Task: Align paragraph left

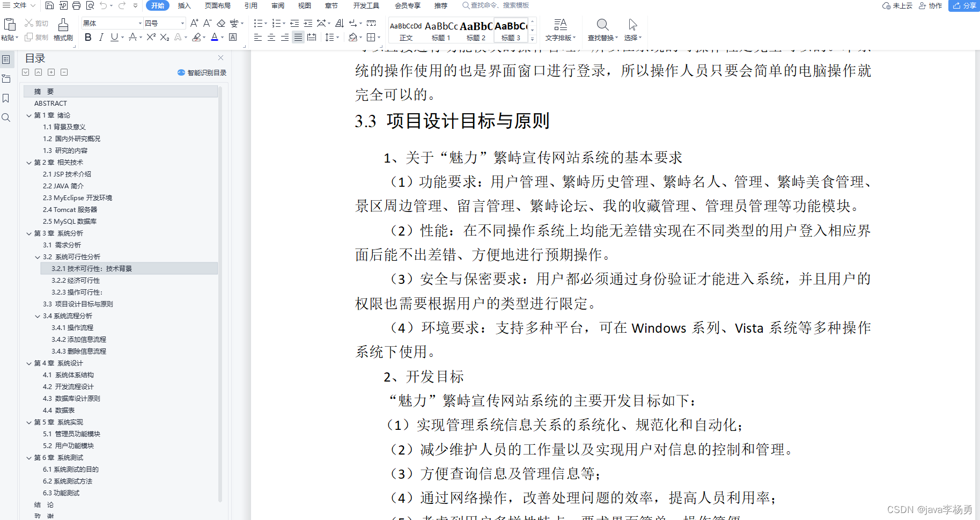Action: [258, 37]
